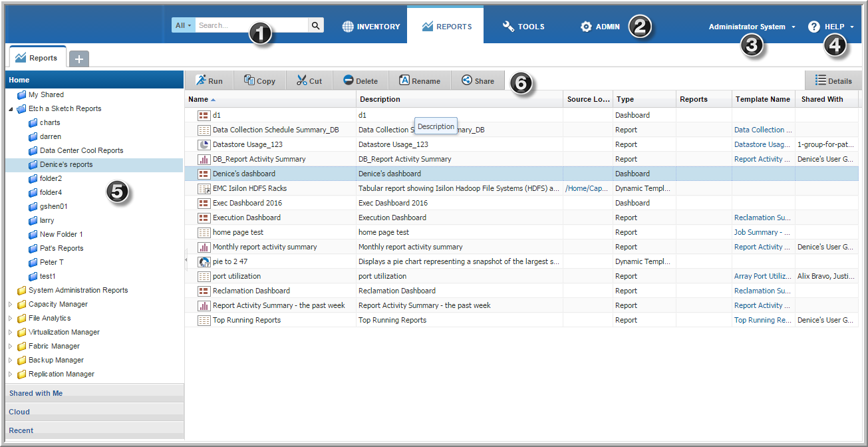Click the Copy toolbar icon
The image size is (868, 447).
point(249,80)
